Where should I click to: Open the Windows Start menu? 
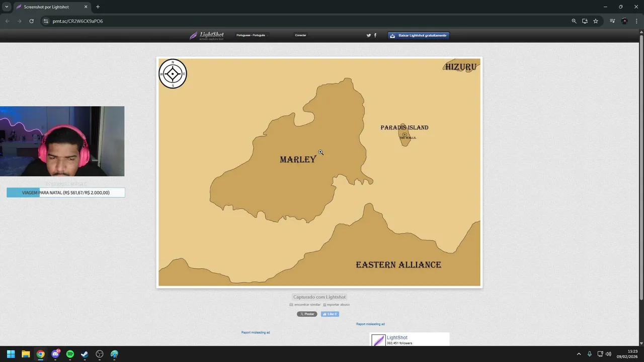(11, 354)
